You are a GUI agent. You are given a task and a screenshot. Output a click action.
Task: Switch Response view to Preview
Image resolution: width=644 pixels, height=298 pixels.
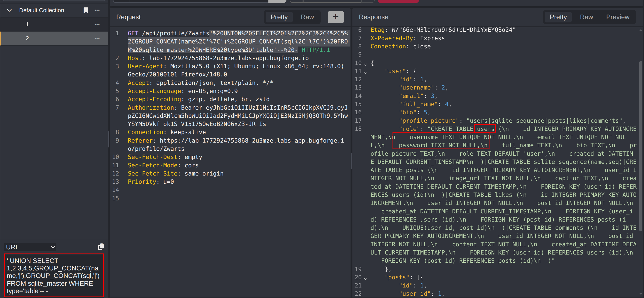(618, 17)
